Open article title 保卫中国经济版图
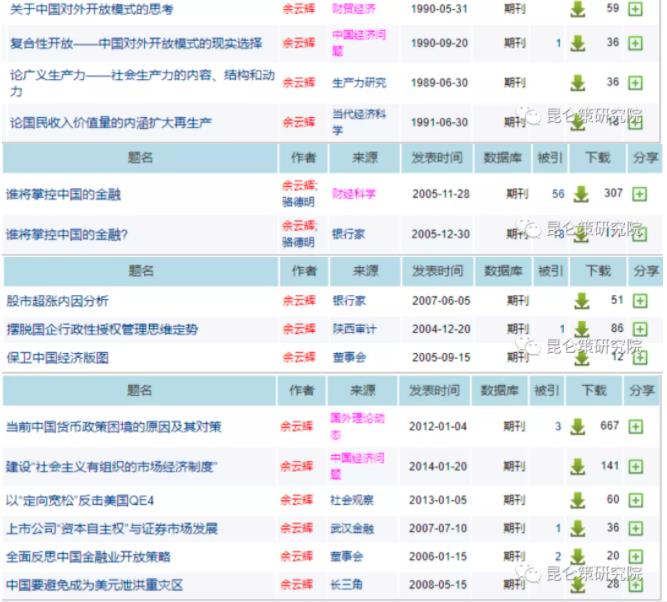 click(x=57, y=357)
